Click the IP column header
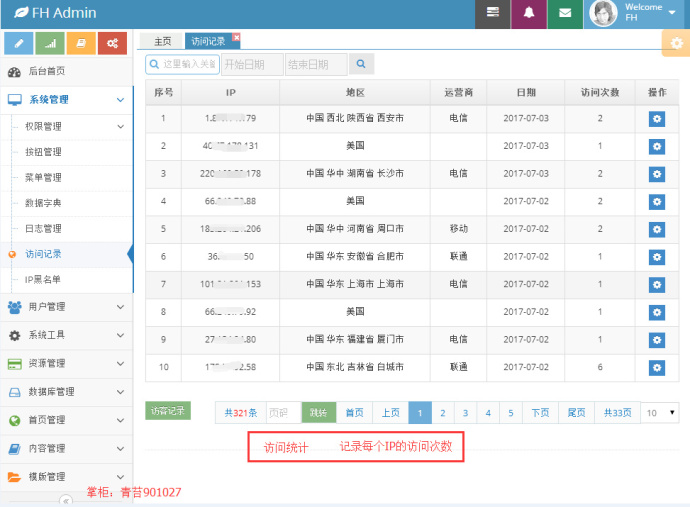Screen dimensions: 690x507 231,92
